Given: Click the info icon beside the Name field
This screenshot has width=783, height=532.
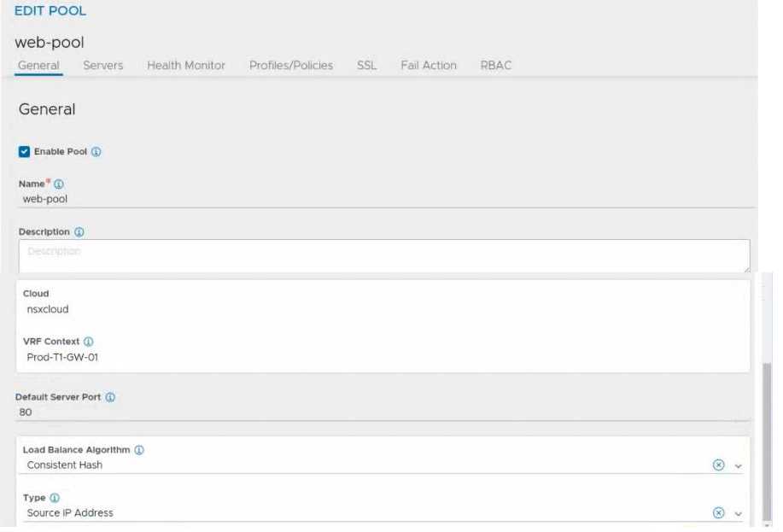Looking at the screenshot, I should tap(57, 182).
